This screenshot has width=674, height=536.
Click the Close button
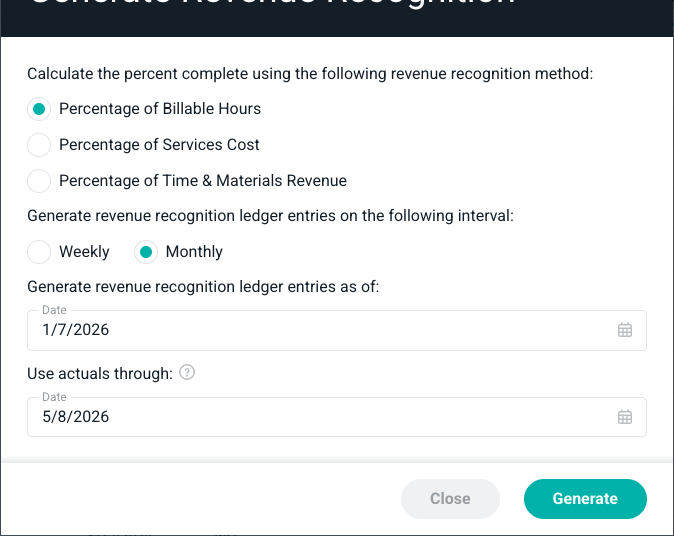coord(450,499)
